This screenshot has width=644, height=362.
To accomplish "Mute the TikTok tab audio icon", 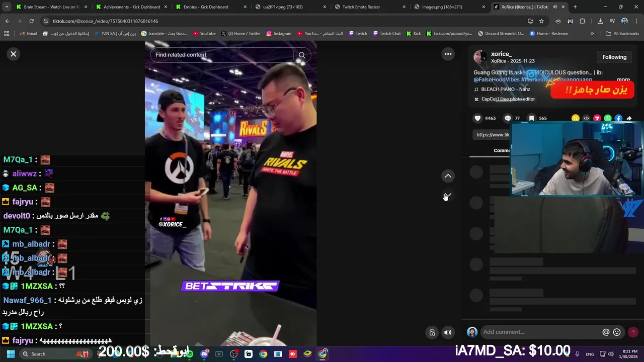I will [555, 7].
